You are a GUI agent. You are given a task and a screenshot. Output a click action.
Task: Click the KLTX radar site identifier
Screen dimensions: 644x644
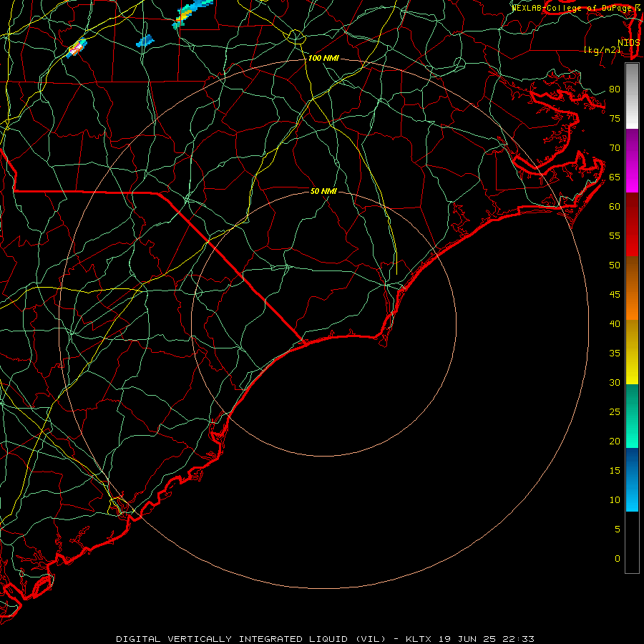coord(419,639)
